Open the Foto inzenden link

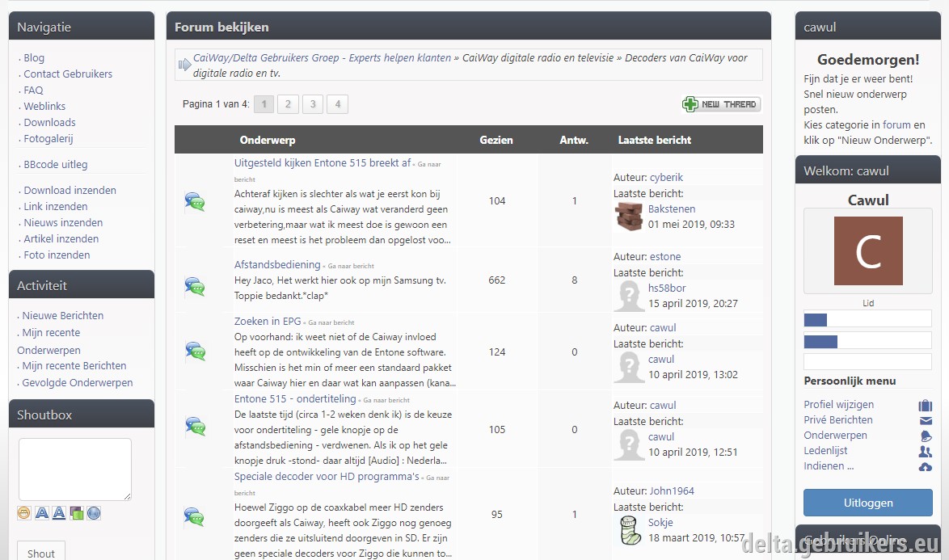click(57, 255)
